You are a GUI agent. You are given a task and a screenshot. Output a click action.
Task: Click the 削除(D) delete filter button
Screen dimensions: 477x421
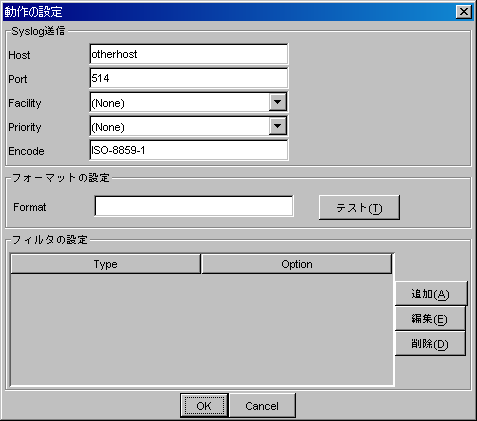coord(430,344)
